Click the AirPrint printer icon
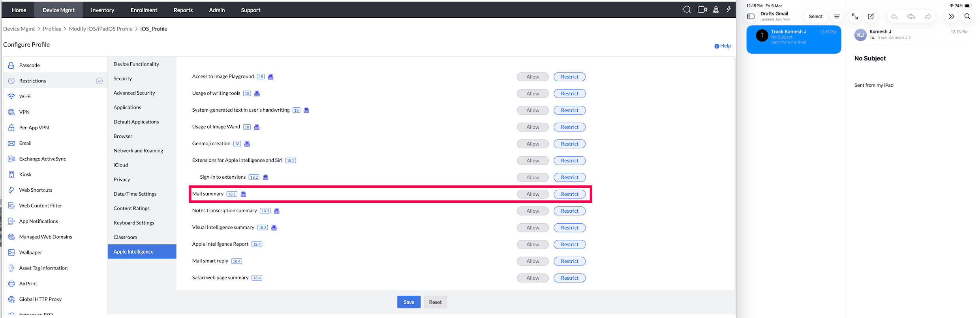This screenshot has height=318, width=980. [11, 284]
